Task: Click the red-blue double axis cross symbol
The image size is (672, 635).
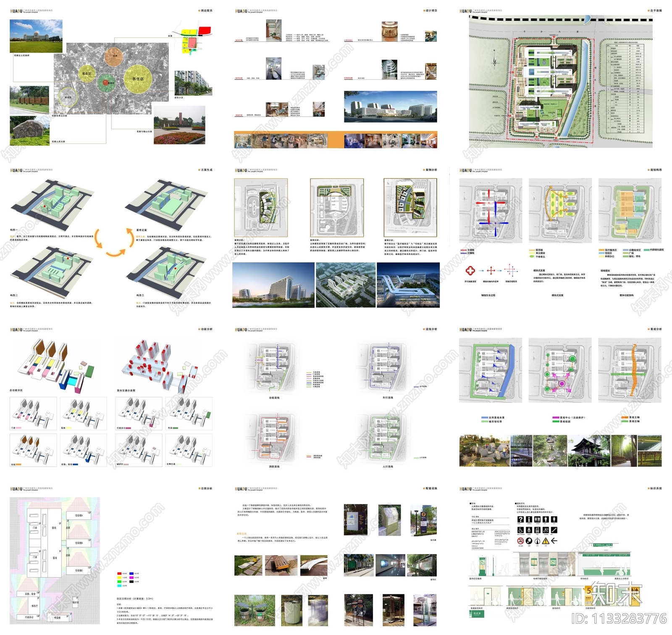Action: coord(511,270)
